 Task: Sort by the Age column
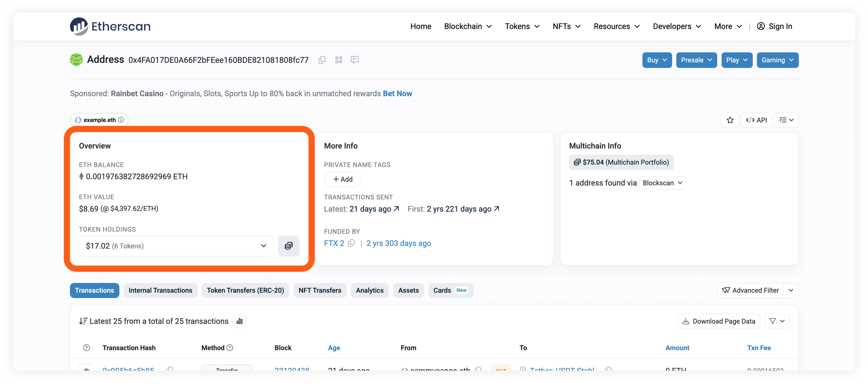tap(334, 348)
